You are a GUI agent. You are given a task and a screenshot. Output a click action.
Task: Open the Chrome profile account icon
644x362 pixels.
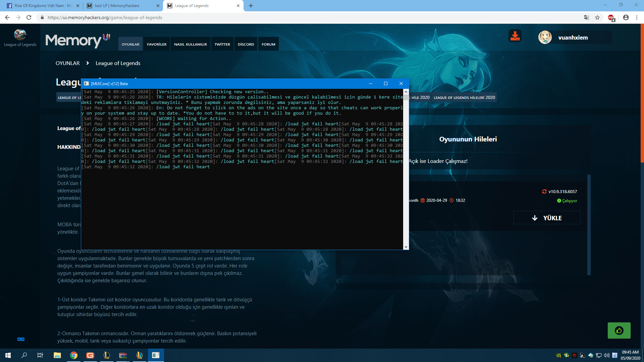626,17
